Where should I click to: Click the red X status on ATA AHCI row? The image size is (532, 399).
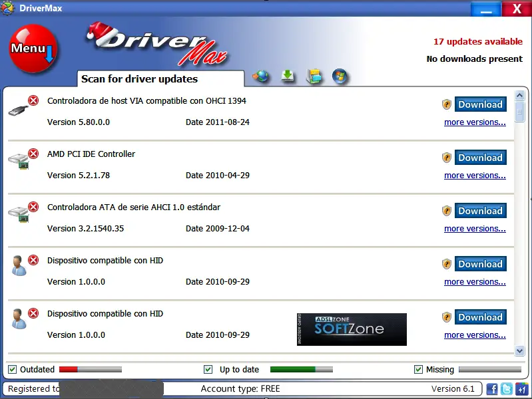33,207
